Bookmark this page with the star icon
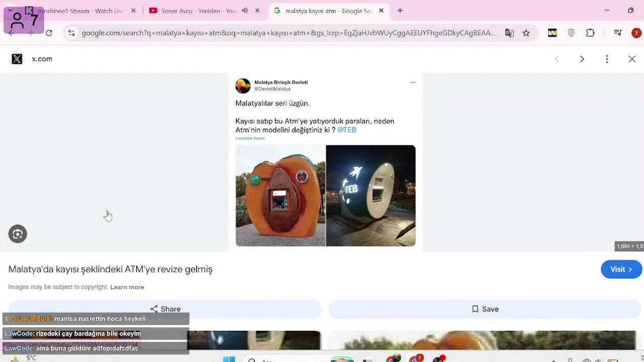Image resolution: width=644 pixels, height=362 pixels. [x=526, y=33]
